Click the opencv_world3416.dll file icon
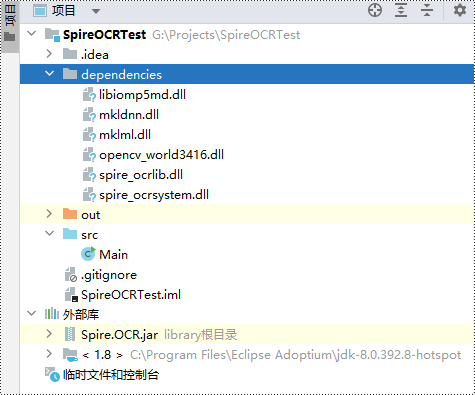Image resolution: width=475 pixels, height=395 pixels. [x=89, y=154]
